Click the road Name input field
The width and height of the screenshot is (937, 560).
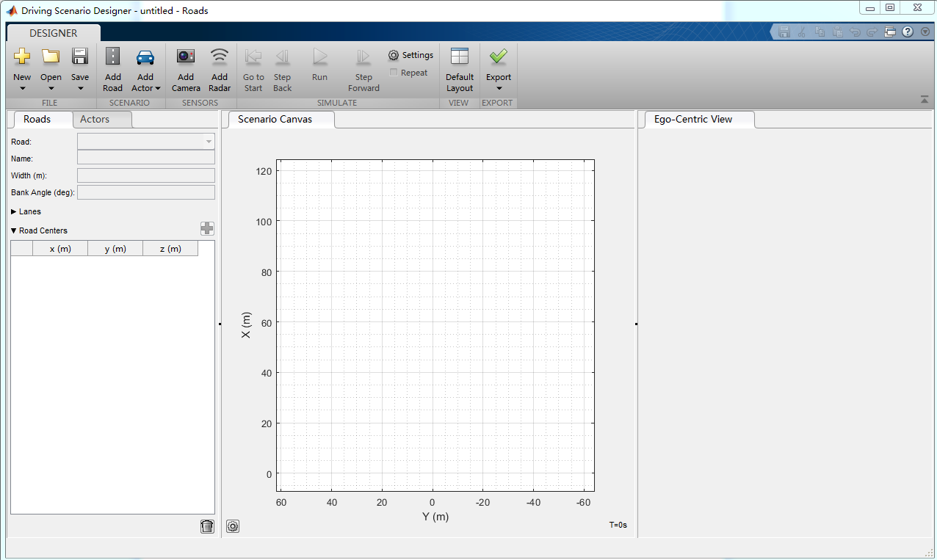[x=146, y=157]
